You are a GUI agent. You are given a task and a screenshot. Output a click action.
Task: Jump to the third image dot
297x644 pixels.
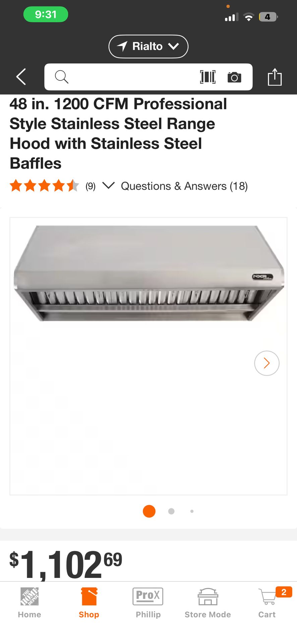[192, 511]
